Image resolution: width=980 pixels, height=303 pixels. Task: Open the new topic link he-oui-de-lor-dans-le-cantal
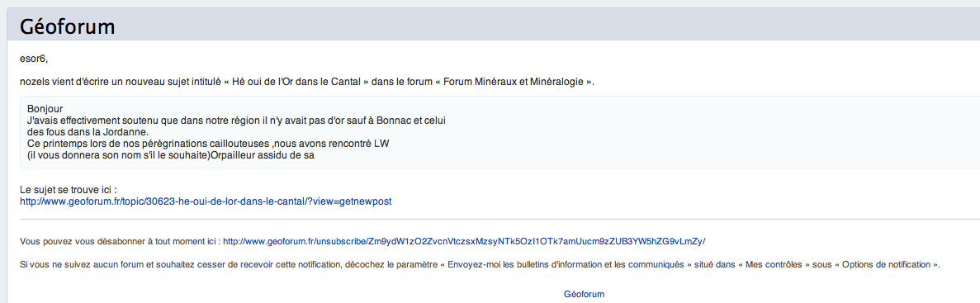206,201
